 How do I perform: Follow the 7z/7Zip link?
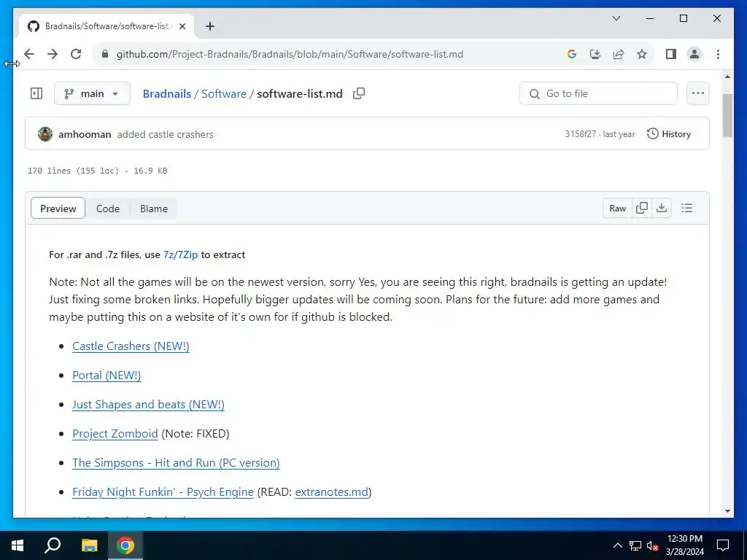pyautogui.click(x=180, y=254)
